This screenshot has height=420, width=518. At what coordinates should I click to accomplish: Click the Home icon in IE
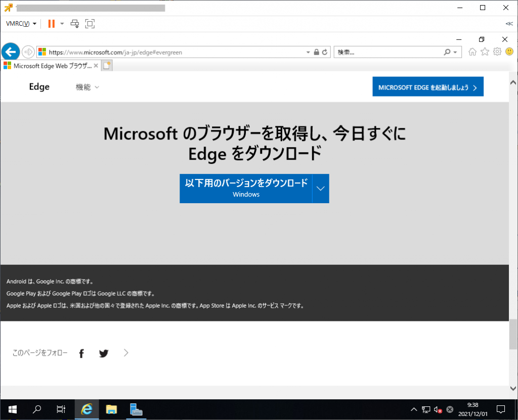point(472,52)
